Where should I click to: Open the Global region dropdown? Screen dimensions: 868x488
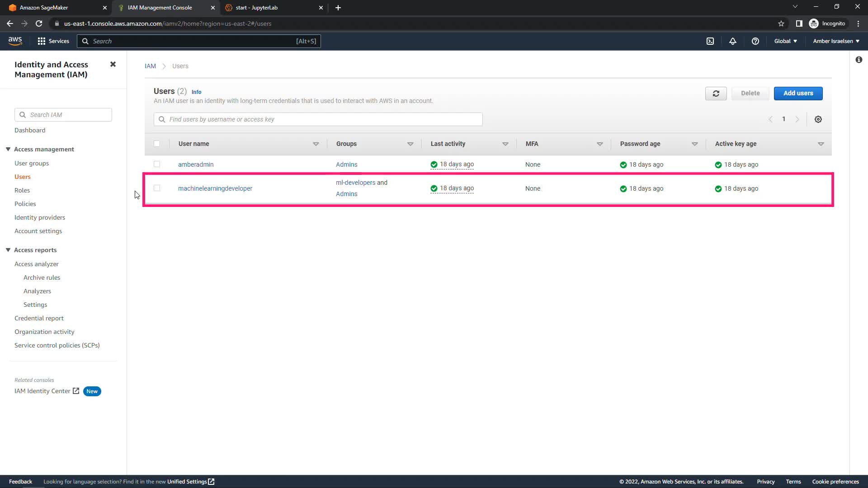785,41
